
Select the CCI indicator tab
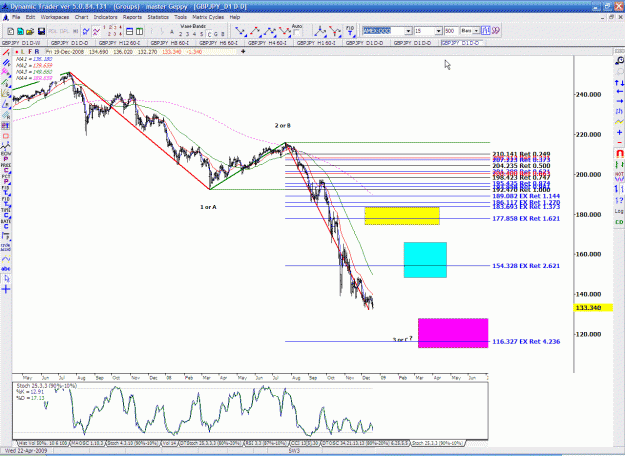[x=304, y=443]
